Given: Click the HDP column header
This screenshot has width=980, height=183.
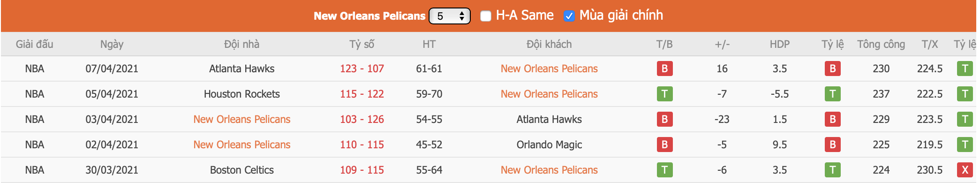Looking at the screenshot, I should click(x=779, y=45).
